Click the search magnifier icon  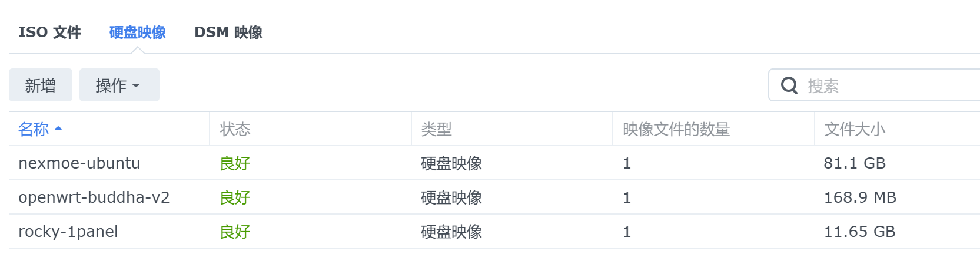789,86
